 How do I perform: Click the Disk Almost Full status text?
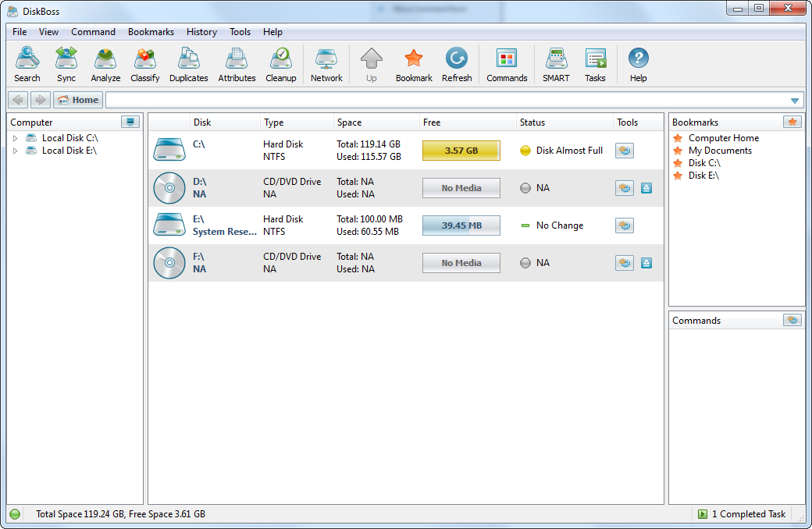tap(569, 151)
